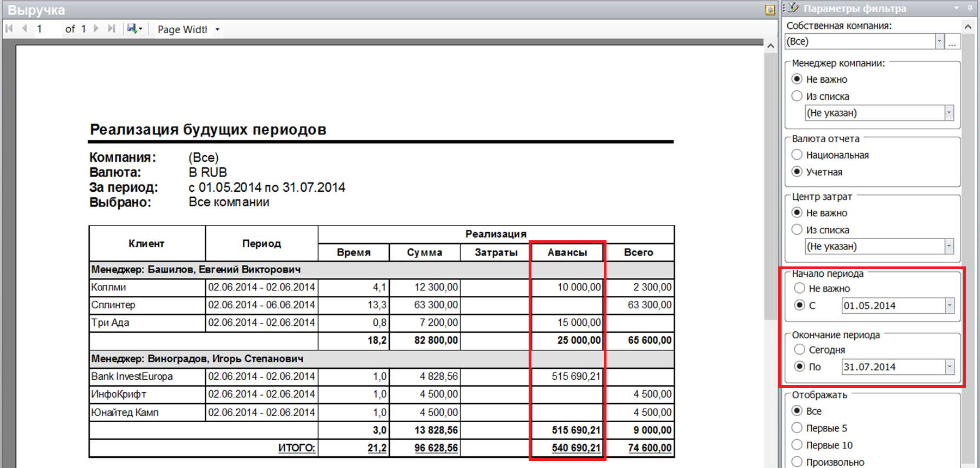
Task: Select Национальная report currency
Action: click(x=797, y=155)
